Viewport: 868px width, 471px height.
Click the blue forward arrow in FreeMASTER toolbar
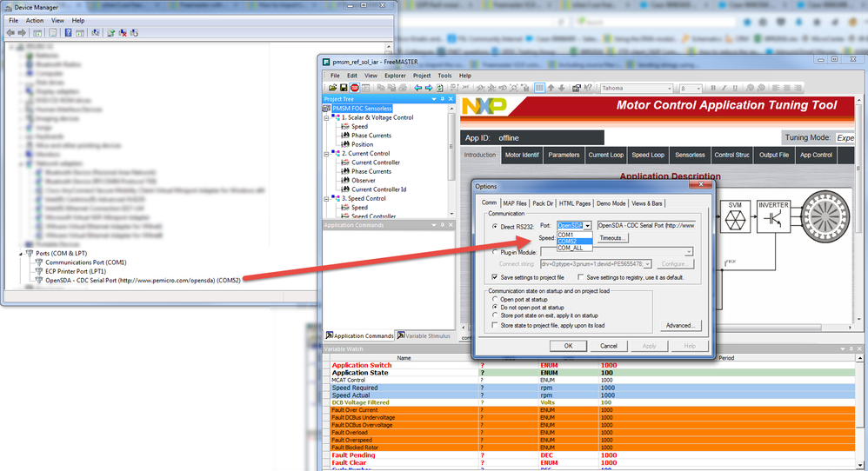429,88
